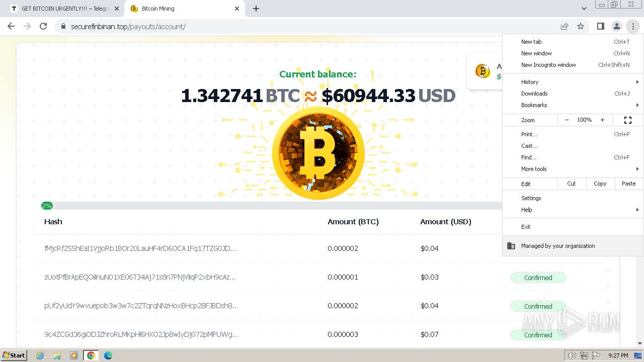Click hash starting with 9c4ZCGd36gi
This screenshot has width=644, height=362.
(141, 334)
